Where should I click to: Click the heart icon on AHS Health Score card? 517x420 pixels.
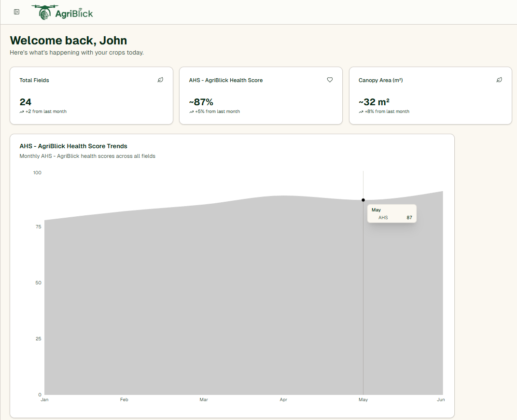pos(330,80)
